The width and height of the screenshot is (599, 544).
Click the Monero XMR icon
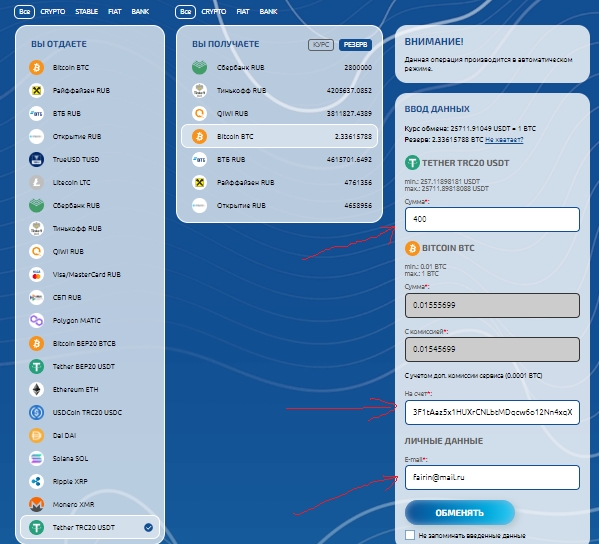[x=37, y=504]
